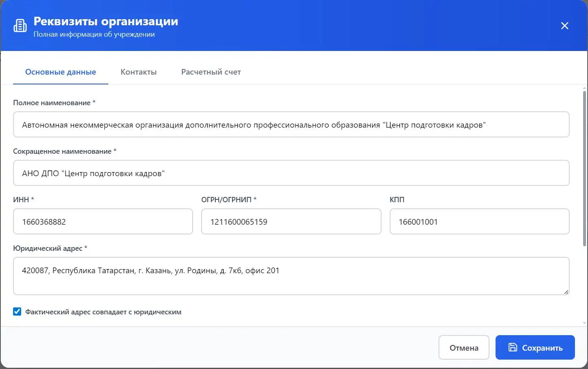Screen dimensions: 588x369
Task: Click the Полное наименование input field
Action: [x=291, y=124]
